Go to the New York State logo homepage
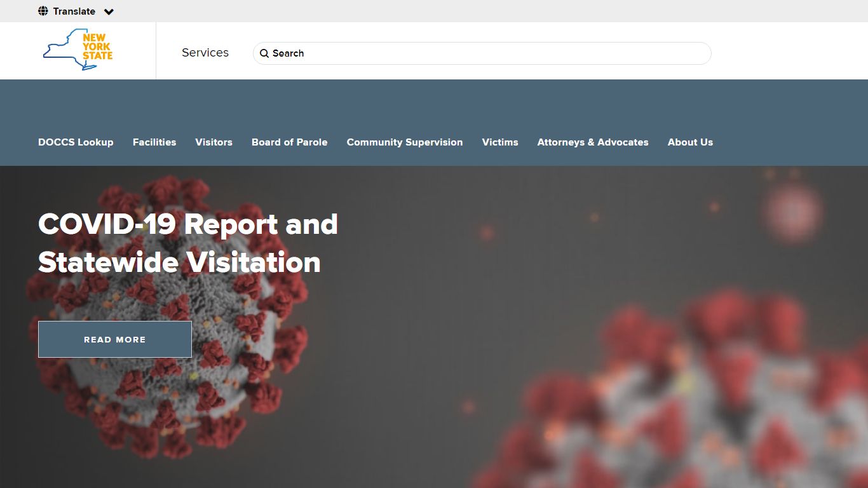The width and height of the screenshot is (868, 488). [78, 50]
